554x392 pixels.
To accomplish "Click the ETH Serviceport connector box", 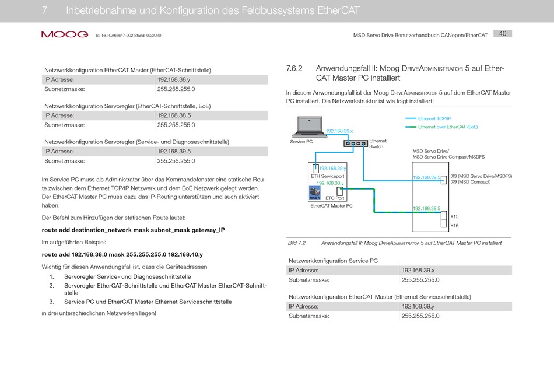I will 315,169.
